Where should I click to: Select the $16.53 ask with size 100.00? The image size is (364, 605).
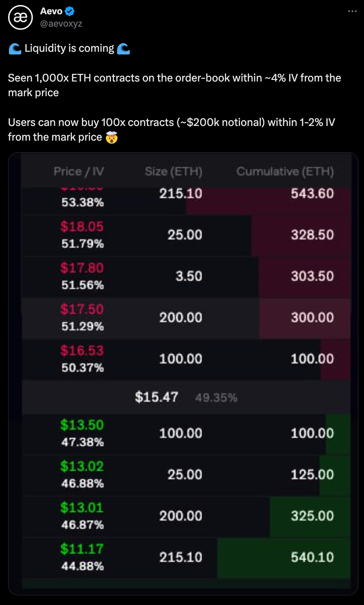[82, 359]
